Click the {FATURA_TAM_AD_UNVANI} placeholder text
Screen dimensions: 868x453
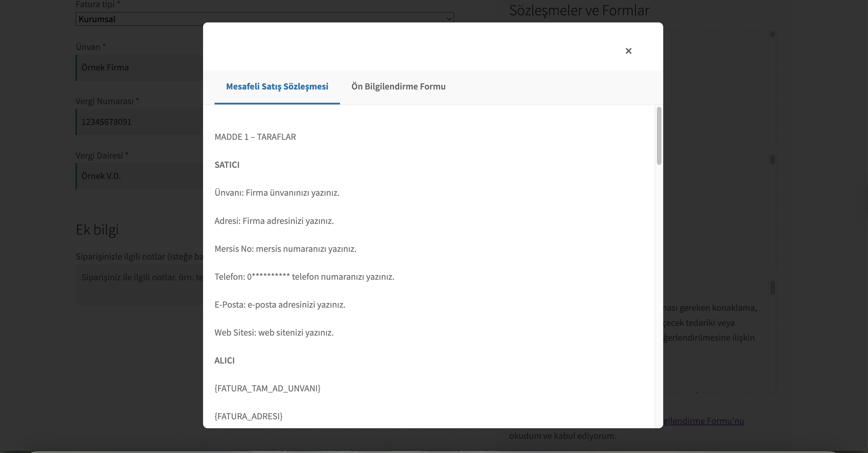267,389
